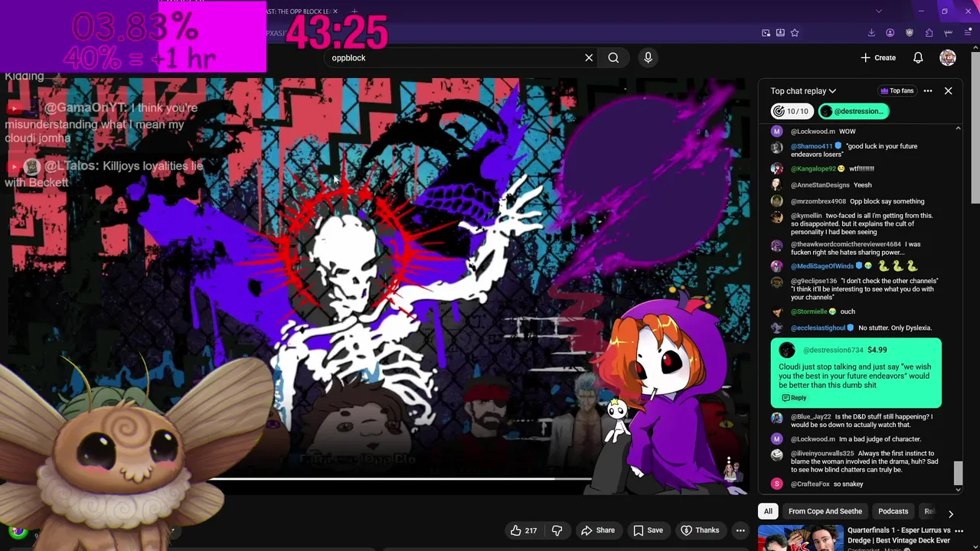Share the video
This screenshot has width=980, height=551.
(597, 530)
